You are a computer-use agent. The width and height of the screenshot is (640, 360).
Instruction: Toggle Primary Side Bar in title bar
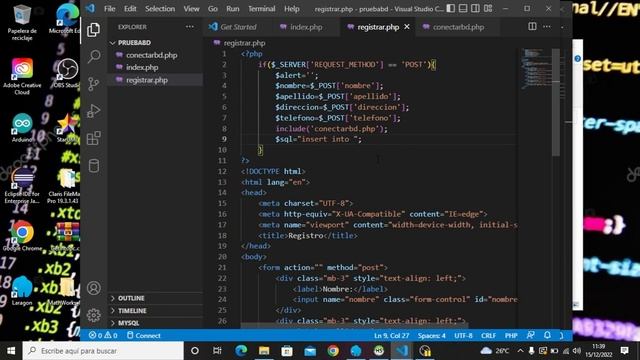click(x=451, y=8)
